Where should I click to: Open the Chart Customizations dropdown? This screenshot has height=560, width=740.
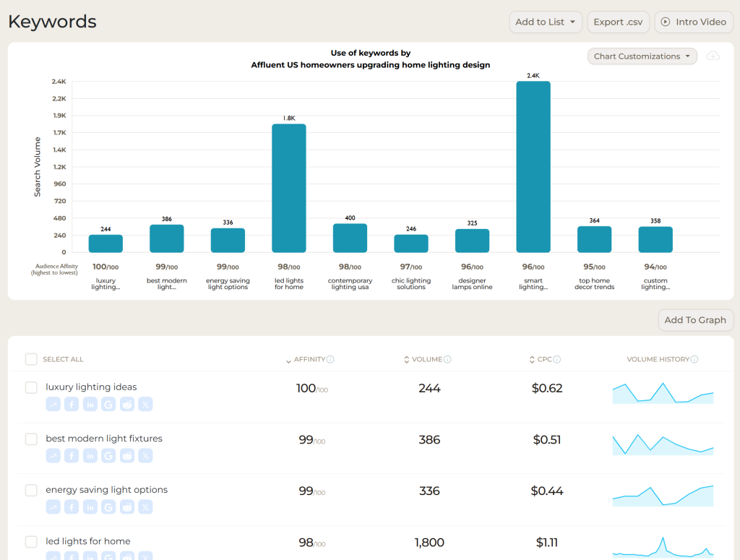coord(642,56)
